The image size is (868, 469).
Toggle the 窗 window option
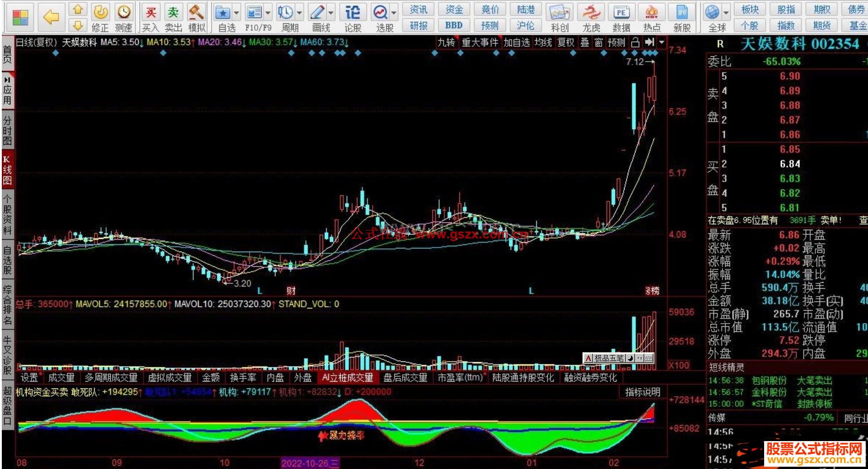pyautogui.click(x=598, y=43)
